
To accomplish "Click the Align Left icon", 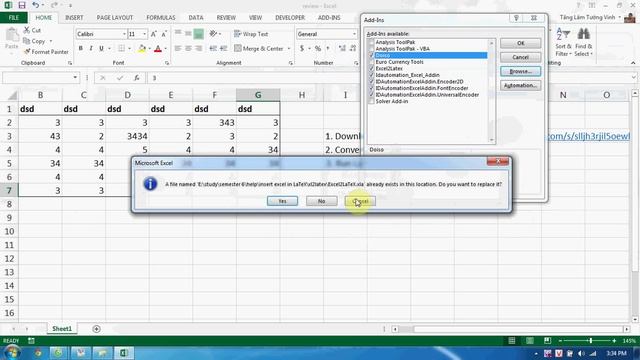I will coord(178,49).
